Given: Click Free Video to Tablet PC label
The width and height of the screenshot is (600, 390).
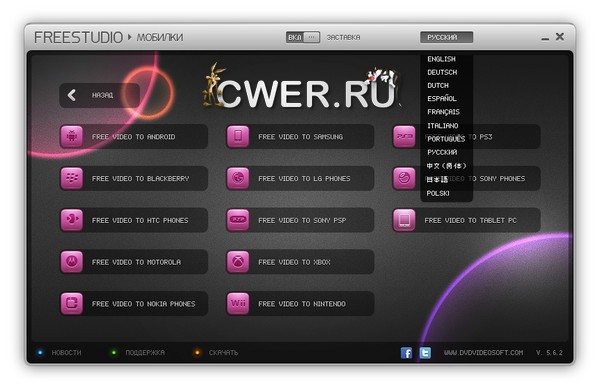Looking at the screenshot, I should [470, 220].
